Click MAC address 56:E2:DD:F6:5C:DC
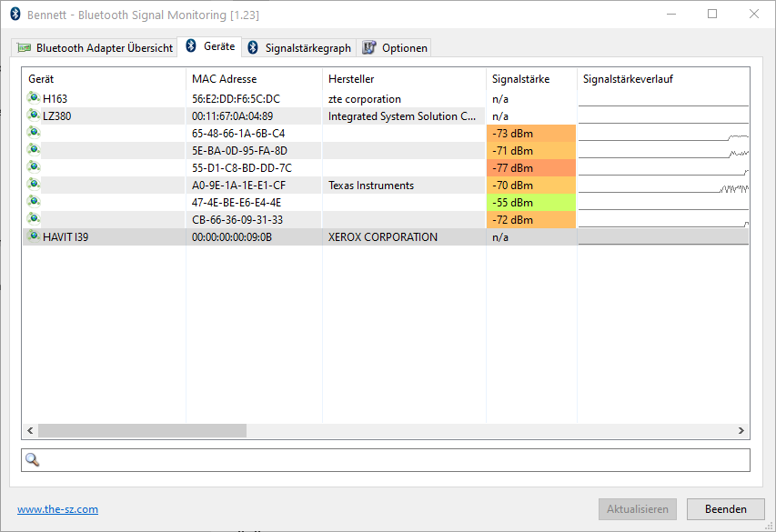The height and width of the screenshot is (532, 776). tap(236, 99)
